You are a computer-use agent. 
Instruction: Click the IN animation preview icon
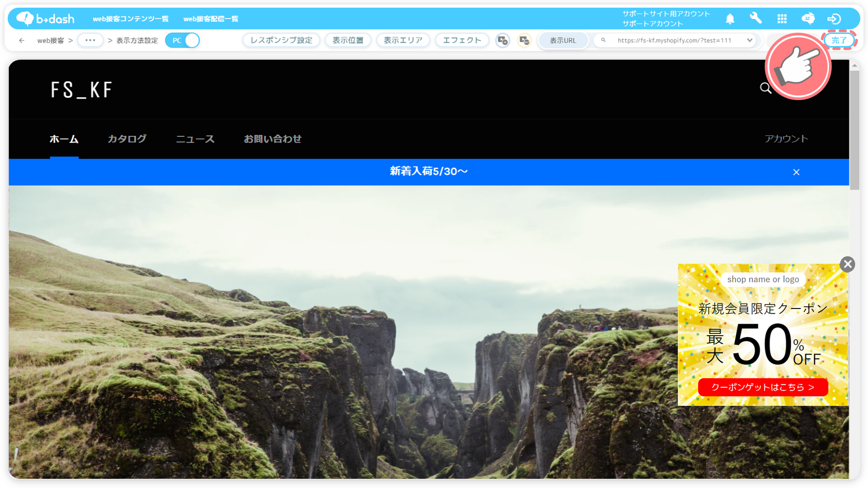click(502, 40)
